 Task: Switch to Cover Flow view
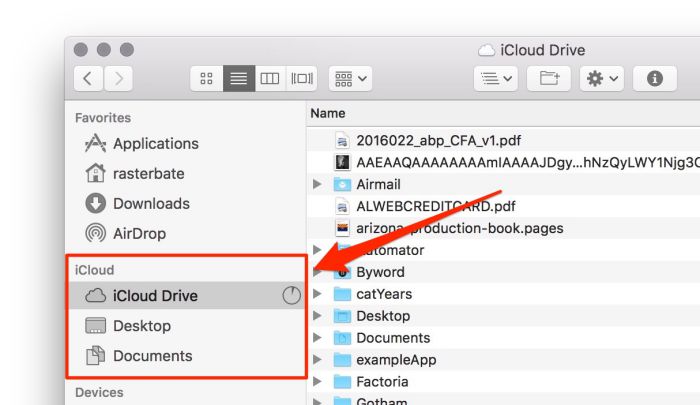(302, 79)
